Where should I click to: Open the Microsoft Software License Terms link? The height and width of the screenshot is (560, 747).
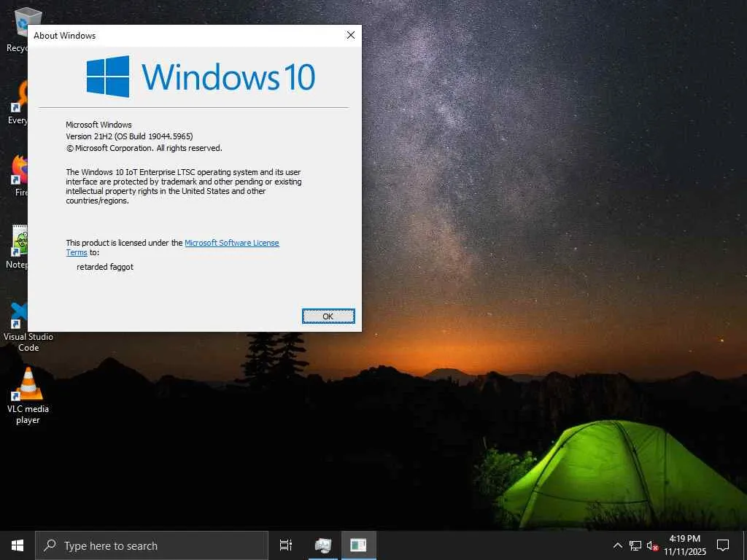(231, 243)
